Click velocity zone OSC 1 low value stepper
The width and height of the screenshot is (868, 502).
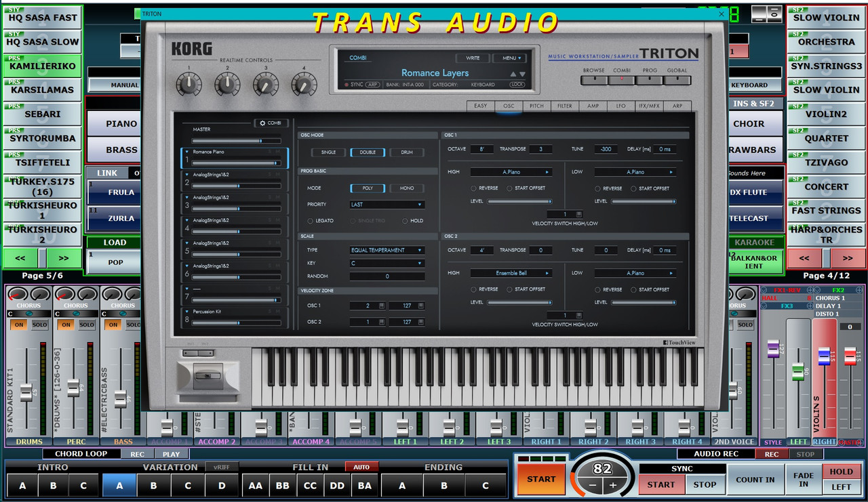point(382,306)
